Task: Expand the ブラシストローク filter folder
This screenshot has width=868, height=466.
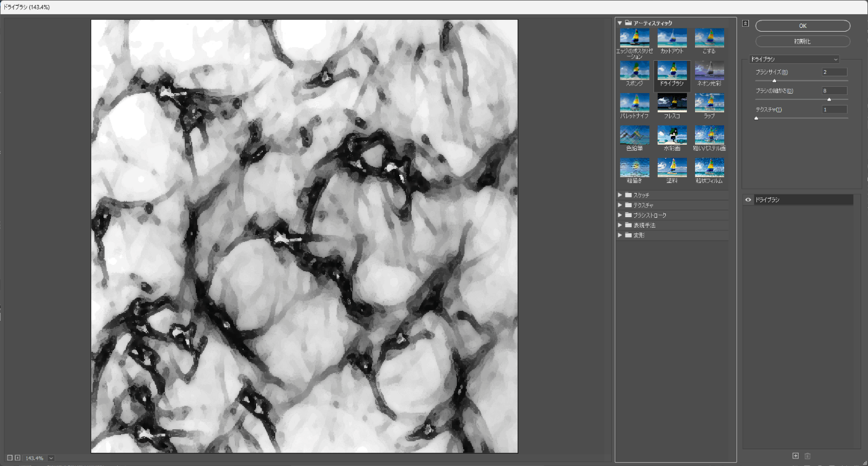Action: (x=620, y=215)
